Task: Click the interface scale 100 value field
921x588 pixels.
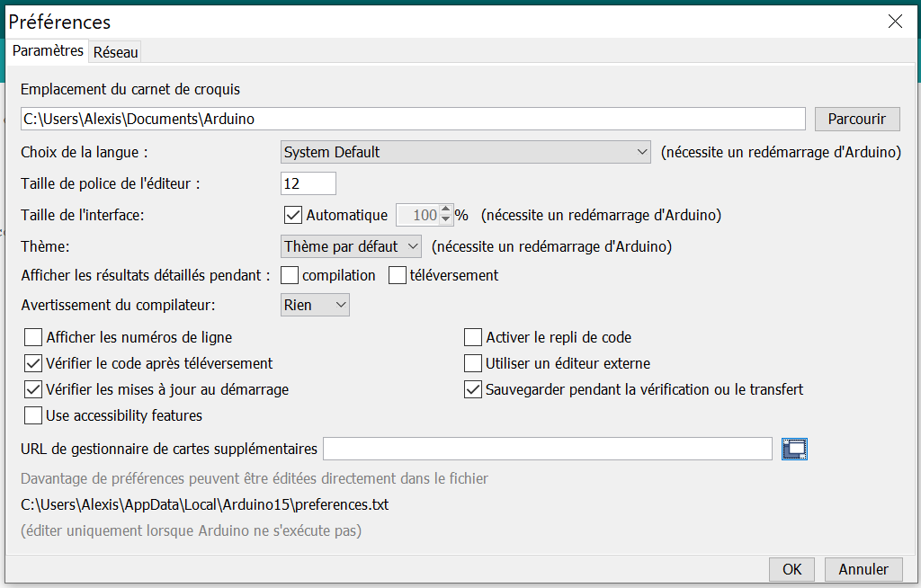Action: pyautogui.click(x=417, y=215)
